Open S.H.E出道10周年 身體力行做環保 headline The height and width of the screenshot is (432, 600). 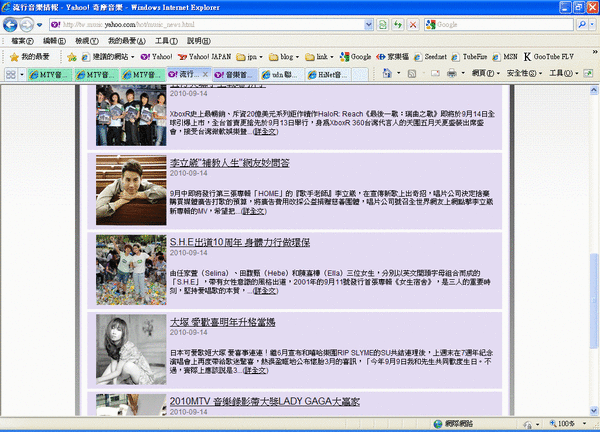pos(240,242)
